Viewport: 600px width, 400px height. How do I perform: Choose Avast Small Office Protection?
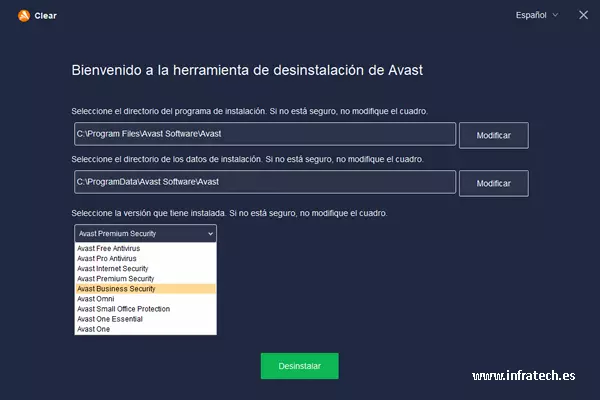click(145, 309)
